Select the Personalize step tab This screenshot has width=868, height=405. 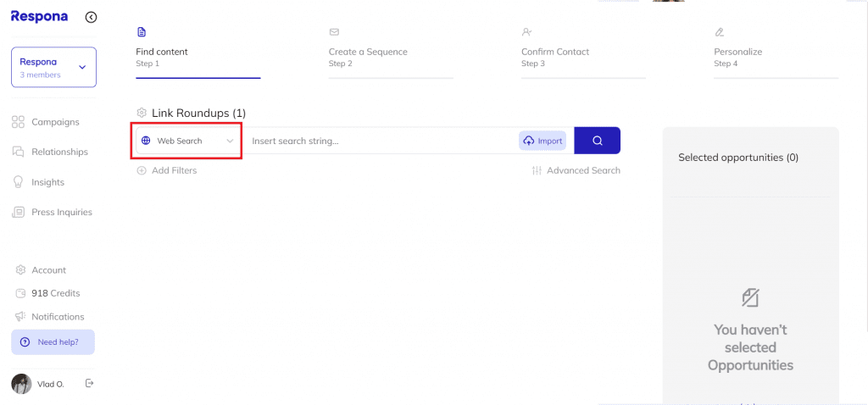click(x=776, y=53)
